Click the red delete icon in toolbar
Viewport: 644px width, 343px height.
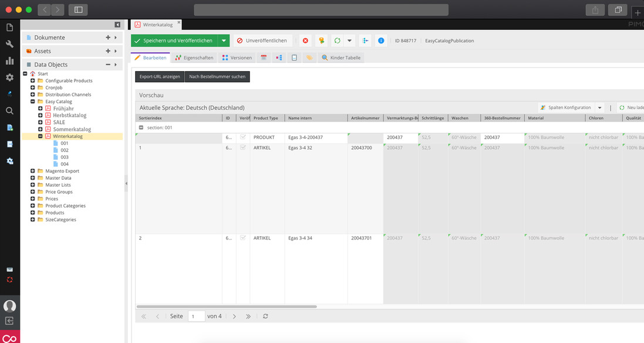305,41
